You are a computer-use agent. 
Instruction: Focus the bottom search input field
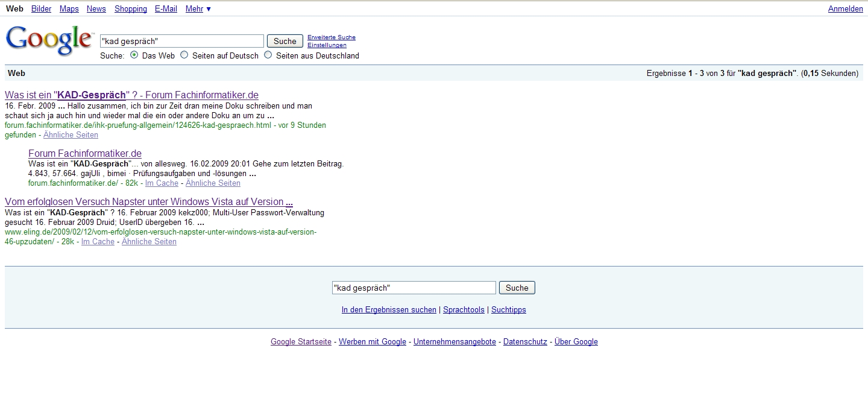coord(414,288)
